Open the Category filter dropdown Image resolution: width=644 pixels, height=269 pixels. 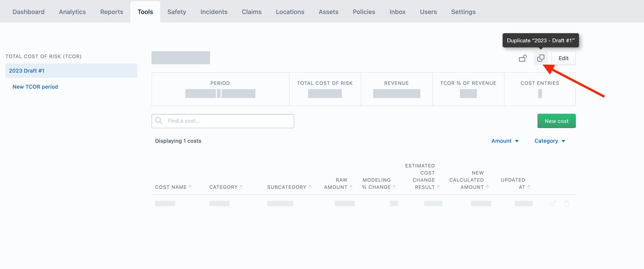550,141
